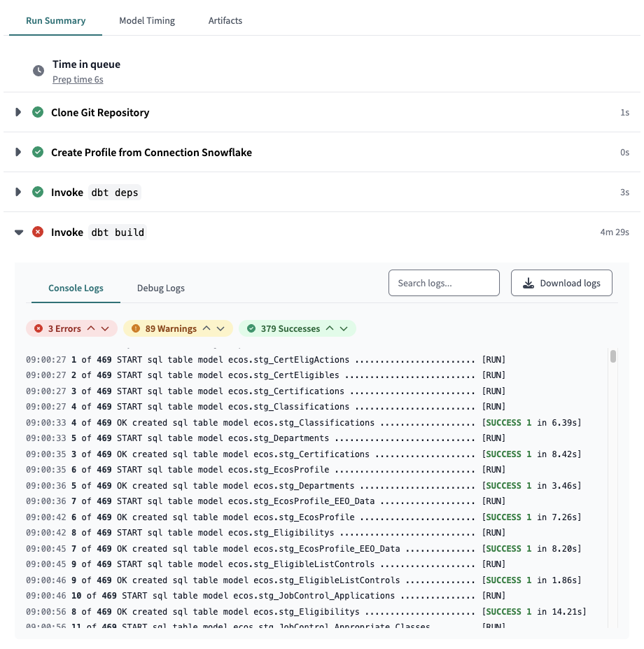Go to previous warning using up chevron
Screen dimensions: 644x649
click(x=206, y=328)
